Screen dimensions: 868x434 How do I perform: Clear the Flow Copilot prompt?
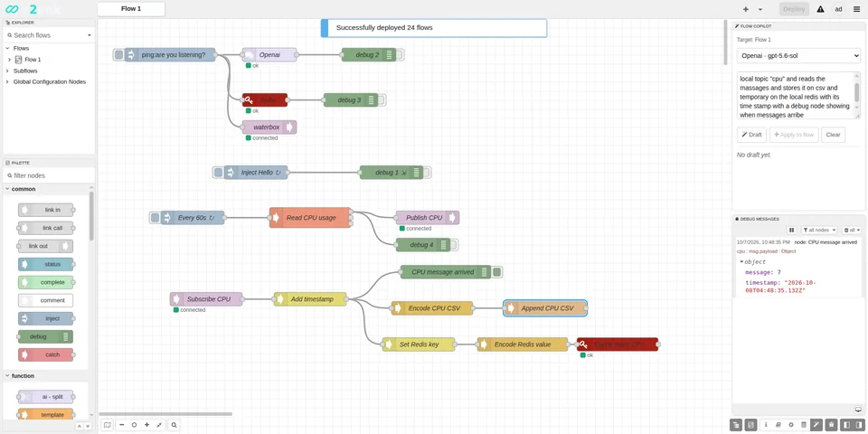(833, 135)
